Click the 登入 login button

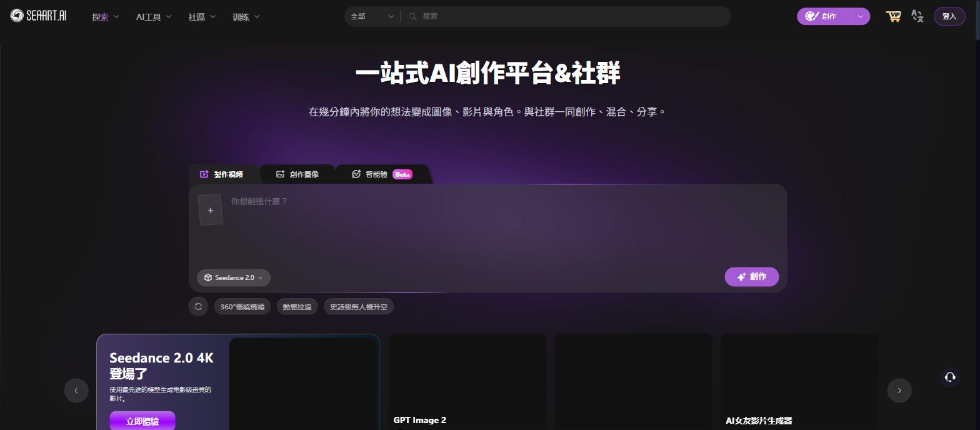coord(949,16)
